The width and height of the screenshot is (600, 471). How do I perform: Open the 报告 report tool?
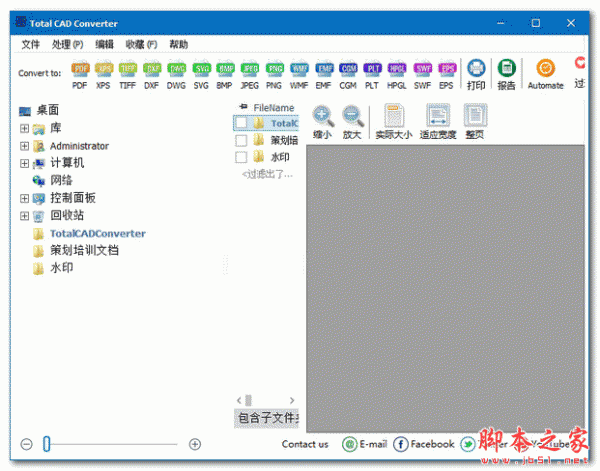tap(507, 75)
